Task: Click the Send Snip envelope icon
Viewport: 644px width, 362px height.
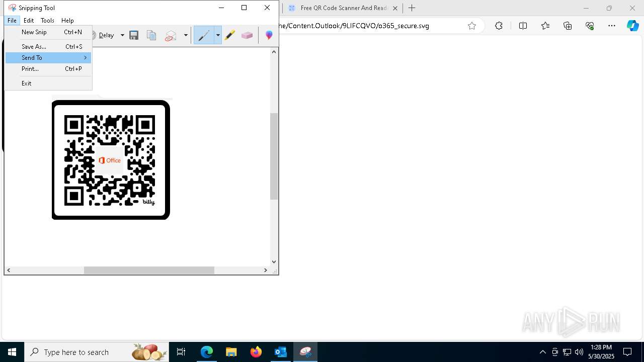Action: point(171,36)
